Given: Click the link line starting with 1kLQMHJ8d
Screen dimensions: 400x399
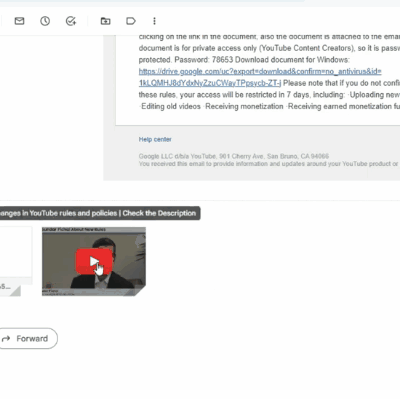Looking at the screenshot, I should click(210, 83).
